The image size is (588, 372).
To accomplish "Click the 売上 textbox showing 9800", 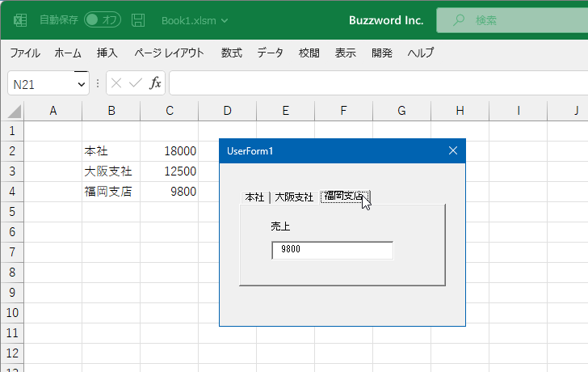I will (332, 250).
